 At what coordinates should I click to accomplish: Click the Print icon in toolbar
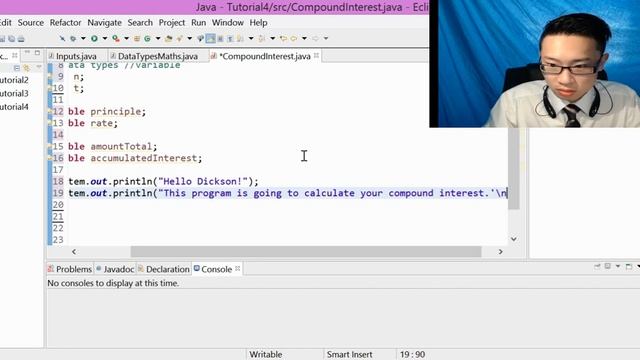click(21, 38)
